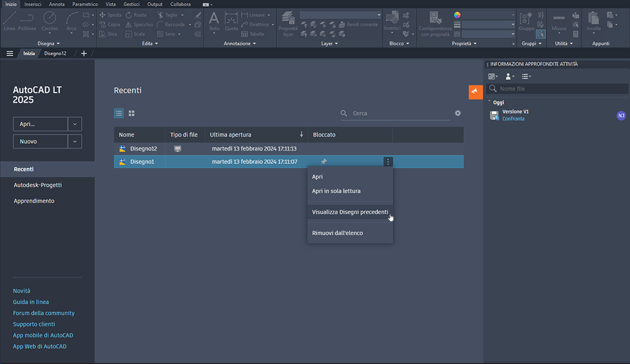Switch recent files to grid view
The image size is (630, 364).
click(131, 113)
